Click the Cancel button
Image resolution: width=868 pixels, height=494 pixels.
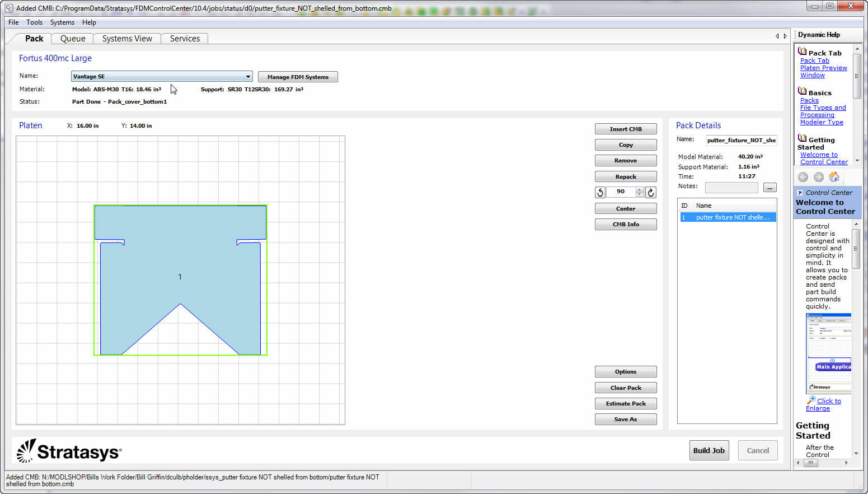pos(758,450)
